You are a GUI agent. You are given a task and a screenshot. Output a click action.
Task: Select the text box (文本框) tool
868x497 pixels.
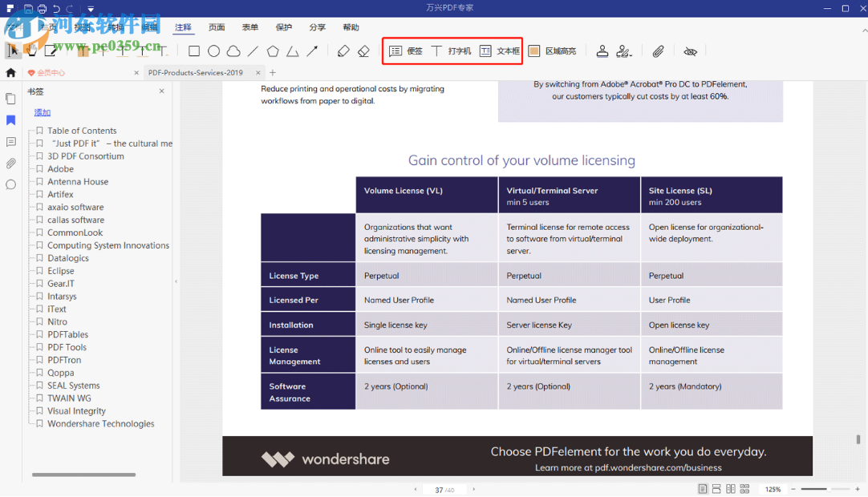click(x=499, y=51)
